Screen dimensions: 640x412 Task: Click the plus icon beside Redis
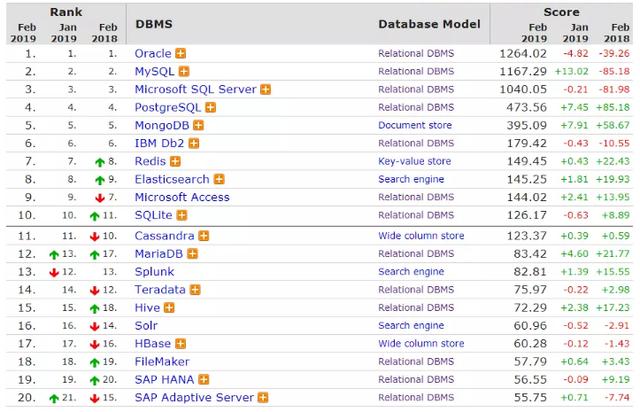(x=175, y=161)
